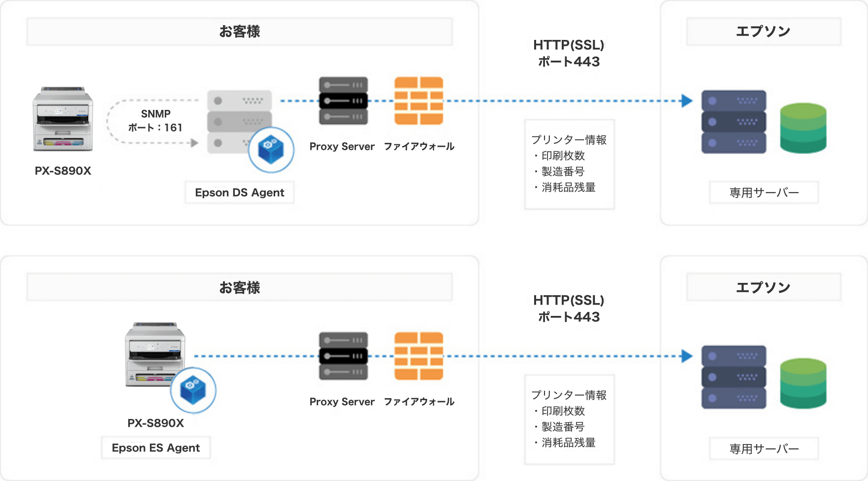Click the green database icon in the DS Agent diagram
This screenshot has width=868, height=481.
[x=803, y=128]
